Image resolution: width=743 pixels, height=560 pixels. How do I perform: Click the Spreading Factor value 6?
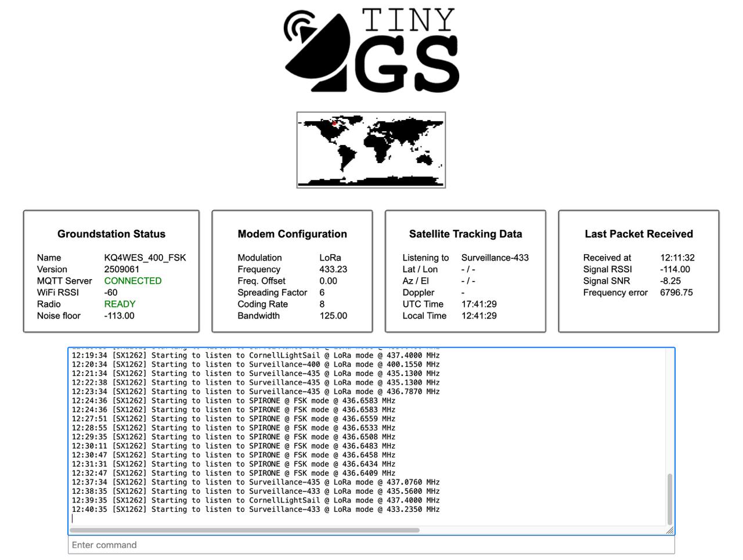click(x=322, y=292)
